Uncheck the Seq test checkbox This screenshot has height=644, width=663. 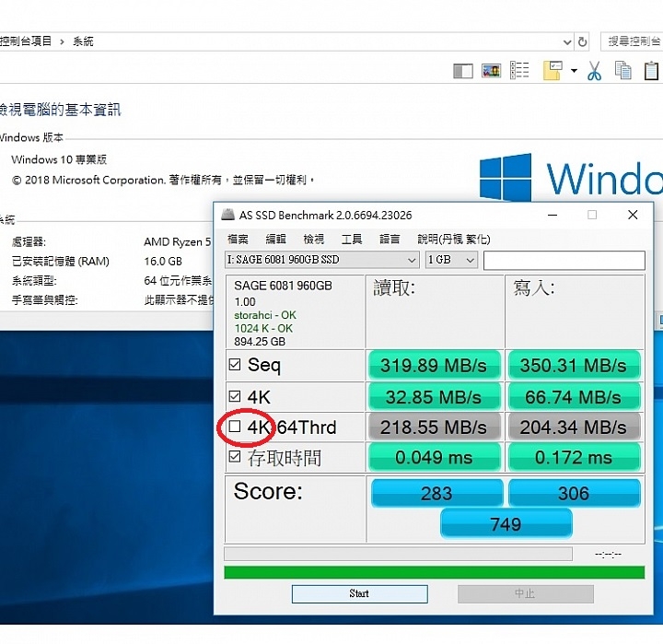click(235, 364)
